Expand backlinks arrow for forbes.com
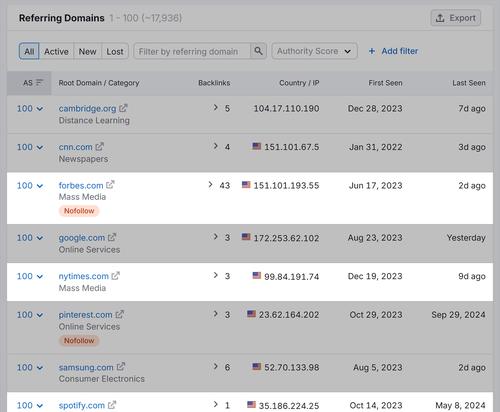 (210, 184)
